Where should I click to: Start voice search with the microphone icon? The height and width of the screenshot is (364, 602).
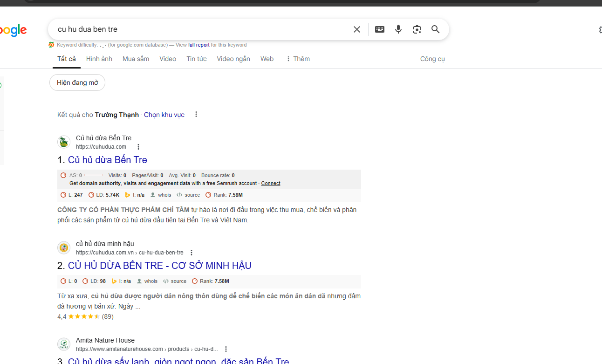(x=398, y=29)
